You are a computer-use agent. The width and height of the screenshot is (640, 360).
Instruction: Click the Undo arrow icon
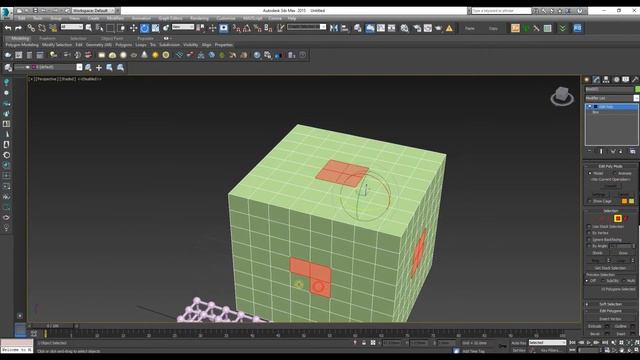pos(8,28)
